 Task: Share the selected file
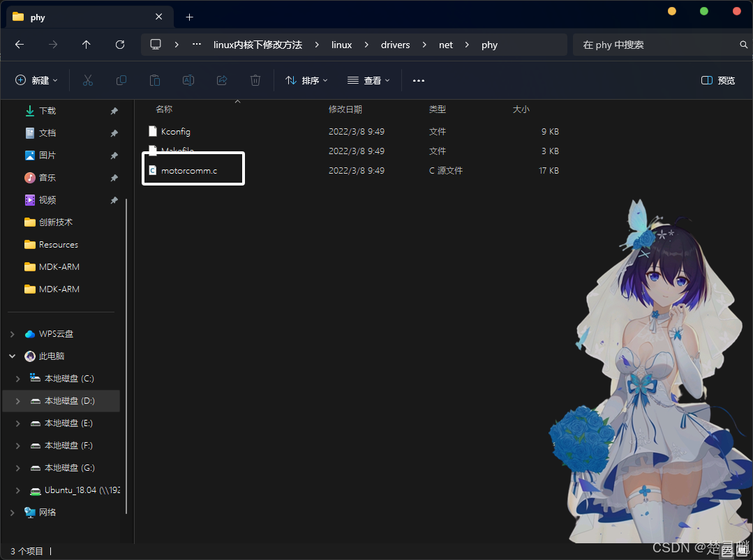click(222, 80)
